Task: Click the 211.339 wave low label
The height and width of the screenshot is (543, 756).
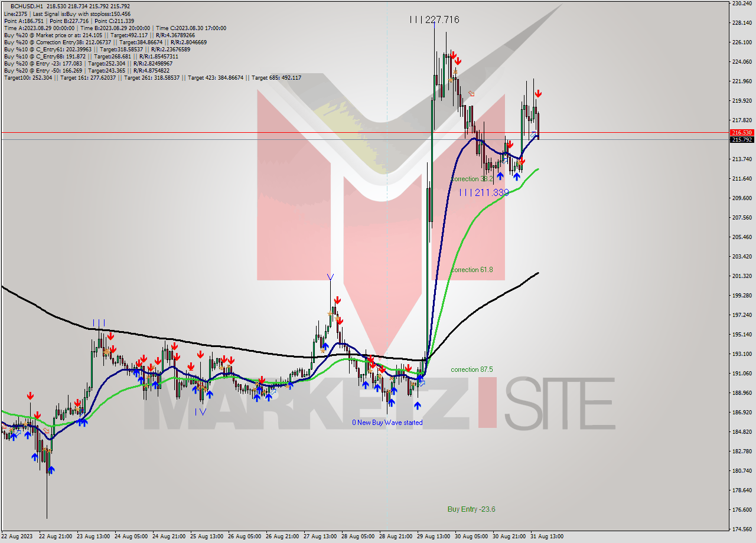Action: coord(484,192)
